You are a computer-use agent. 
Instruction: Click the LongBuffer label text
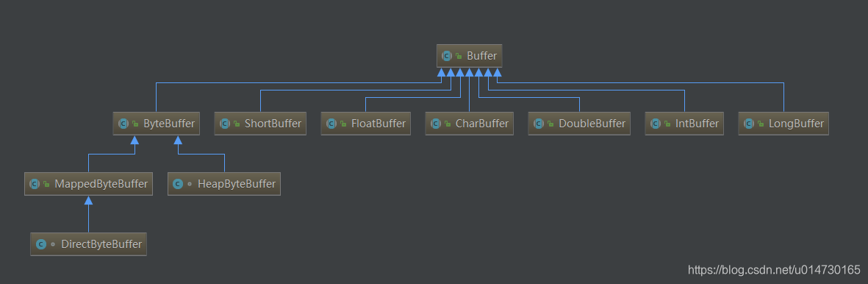click(x=796, y=124)
